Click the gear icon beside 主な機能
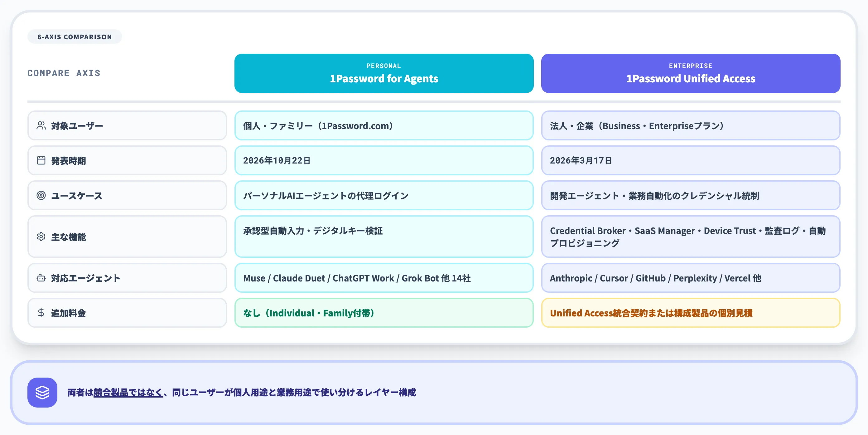 click(41, 237)
